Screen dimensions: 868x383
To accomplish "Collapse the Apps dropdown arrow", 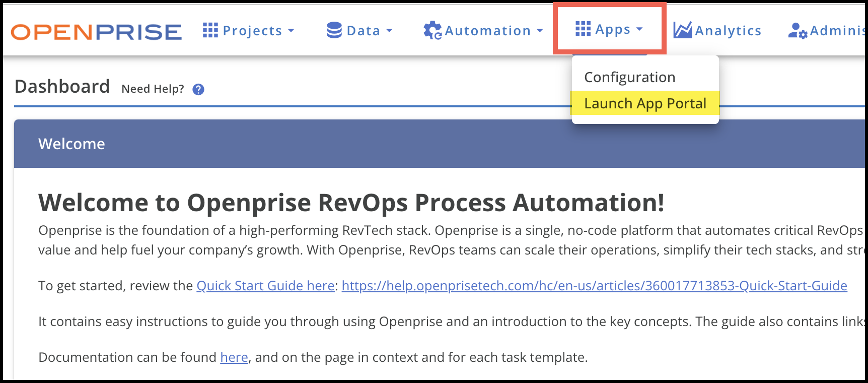I will pyautogui.click(x=639, y=29).
